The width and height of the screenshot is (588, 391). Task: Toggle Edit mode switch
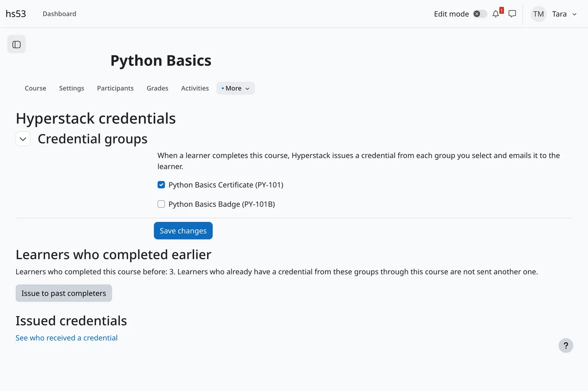480,14
